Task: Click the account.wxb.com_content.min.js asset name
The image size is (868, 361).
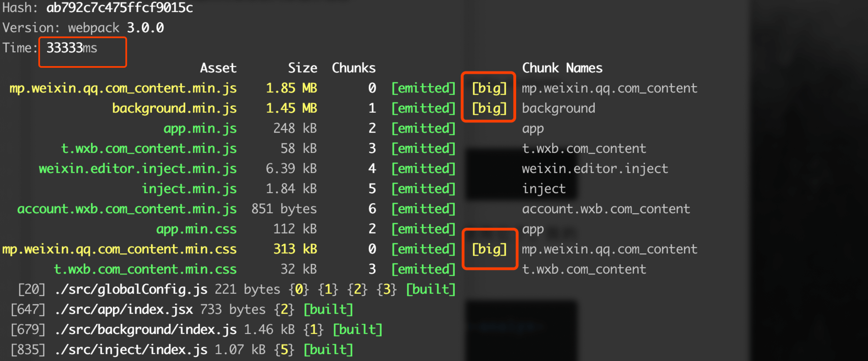Action: (127, 209)
